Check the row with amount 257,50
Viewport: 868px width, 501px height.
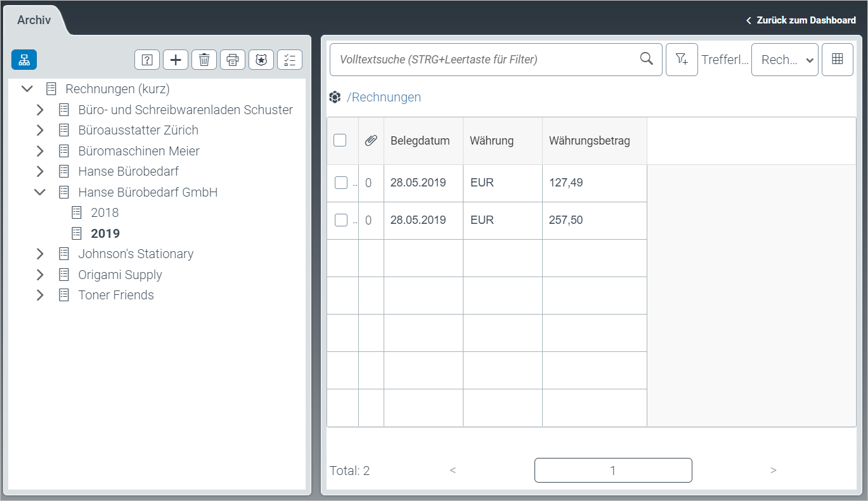pyautogui.click(x=341, y=220)
